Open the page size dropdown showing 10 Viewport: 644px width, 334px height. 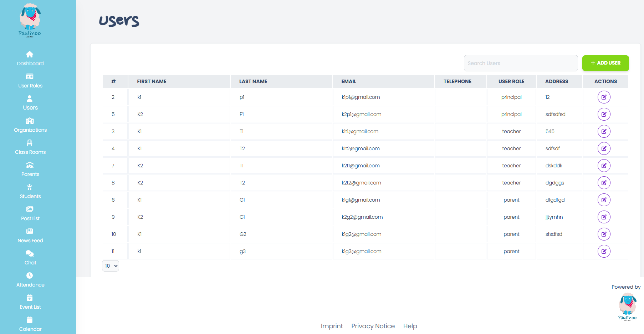pyautogui.click(x=111, y=265)
